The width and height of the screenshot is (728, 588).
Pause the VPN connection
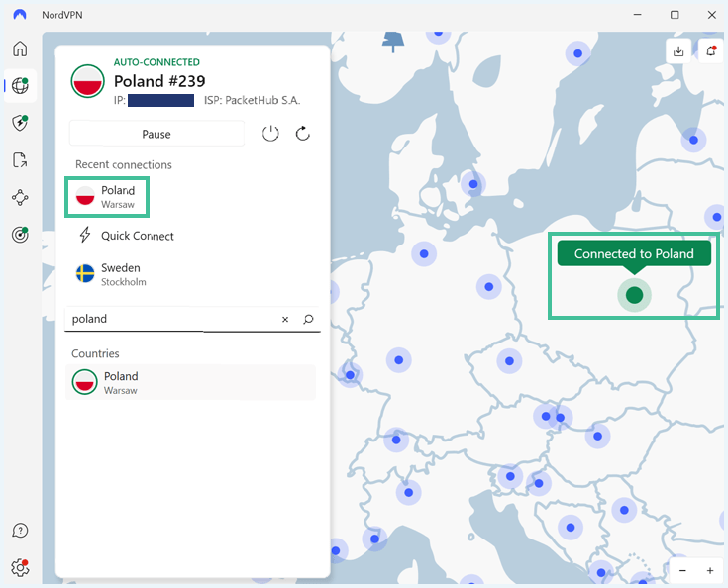pyautogui.click(x=156, y=134)
